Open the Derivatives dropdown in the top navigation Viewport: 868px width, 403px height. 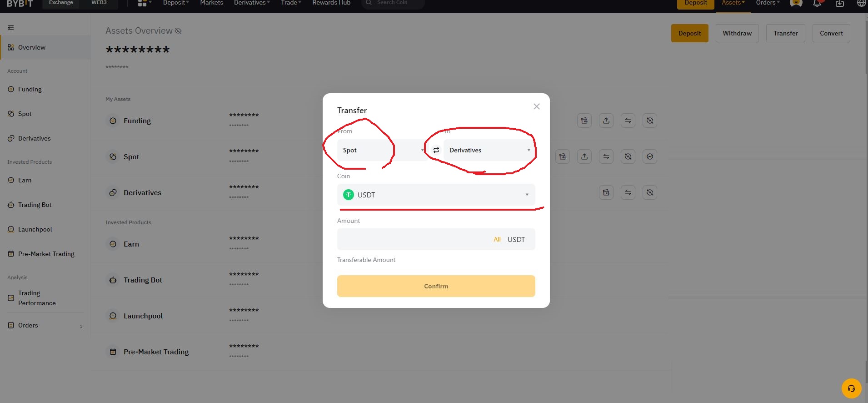(x=252, y=3)
